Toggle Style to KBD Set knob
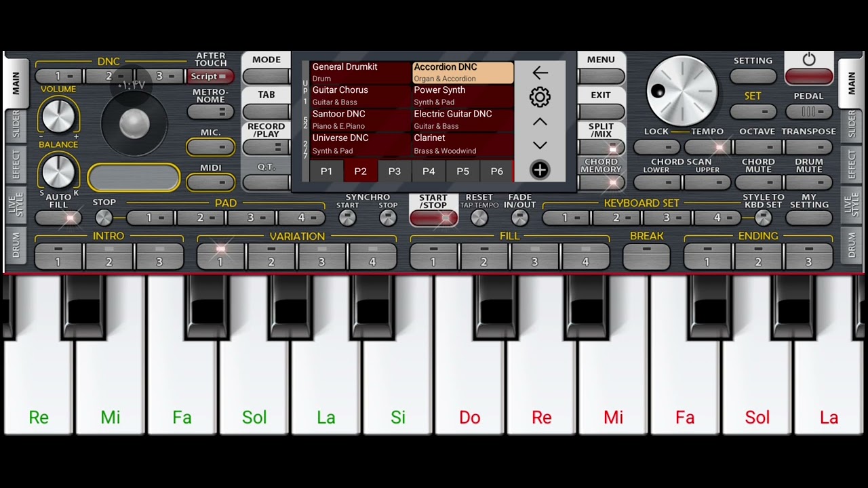 click(764, 218)
